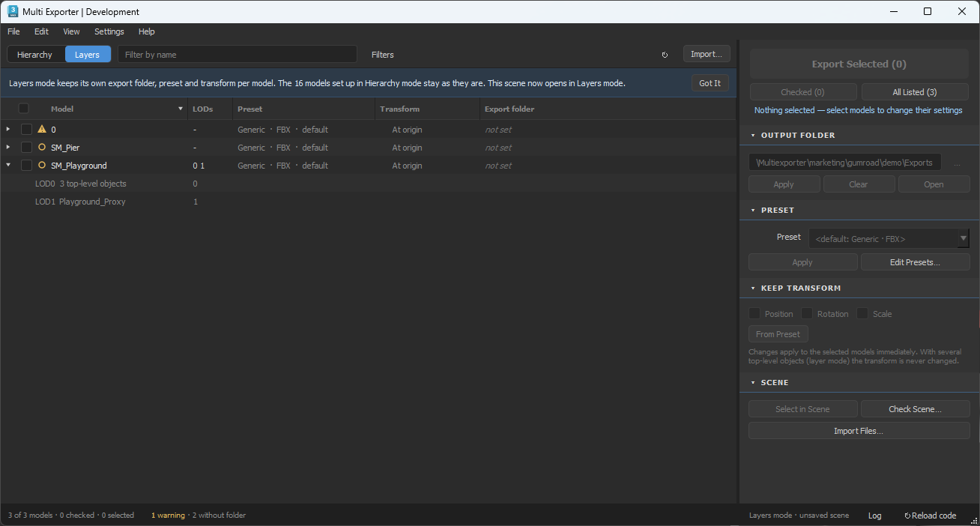Check the SM_Playground row checkbox
The image size is (980, 526).
click(x=26, y=166)
